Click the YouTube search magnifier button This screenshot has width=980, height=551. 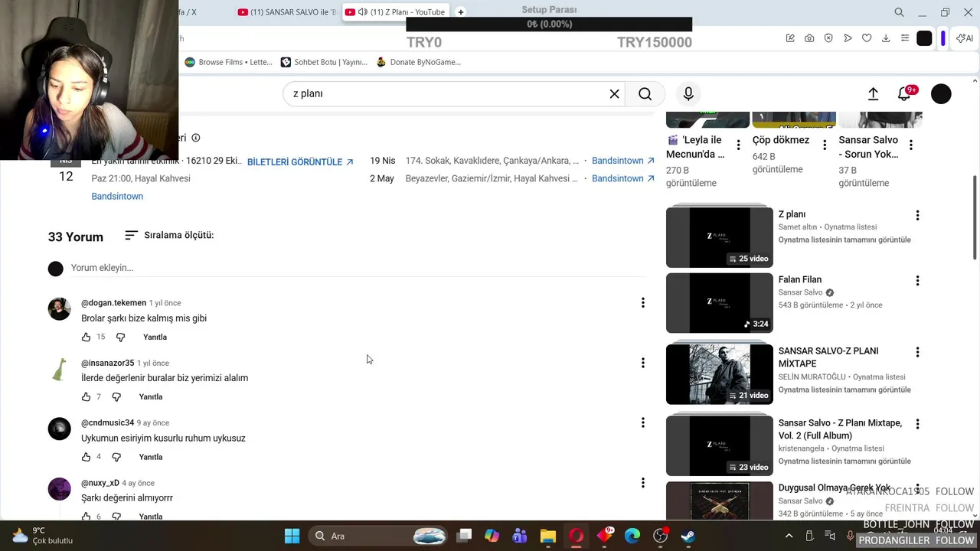click(645, 93)
